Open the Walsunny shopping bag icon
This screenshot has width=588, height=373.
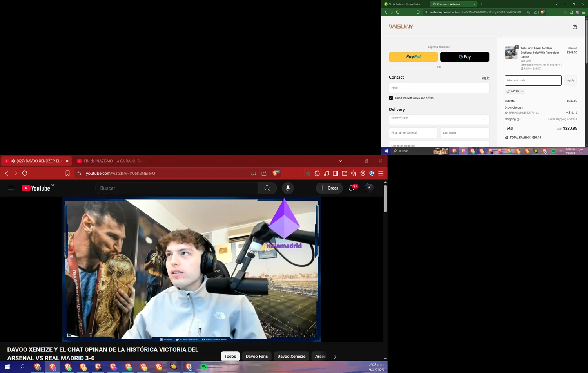(575, 27)
